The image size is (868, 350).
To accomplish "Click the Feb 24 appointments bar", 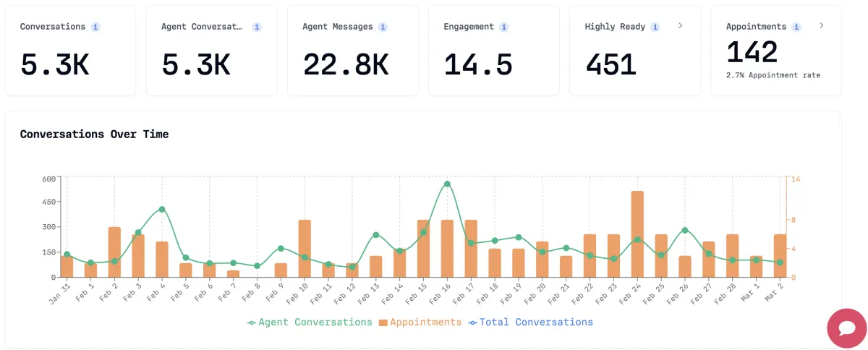I will tap(637, 234).
